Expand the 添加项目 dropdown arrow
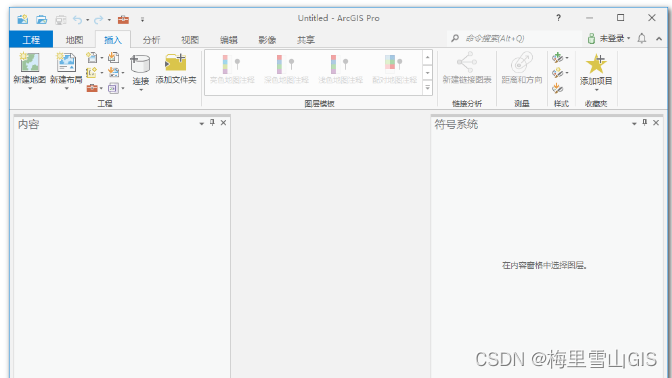Viewport: 672px width, 378px height. click(x=597, y=90)
